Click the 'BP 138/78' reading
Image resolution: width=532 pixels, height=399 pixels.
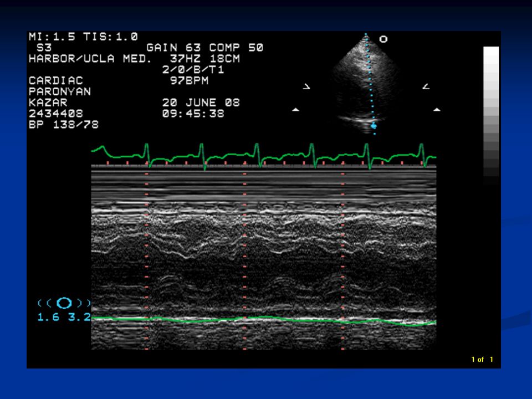coord(64,125)
